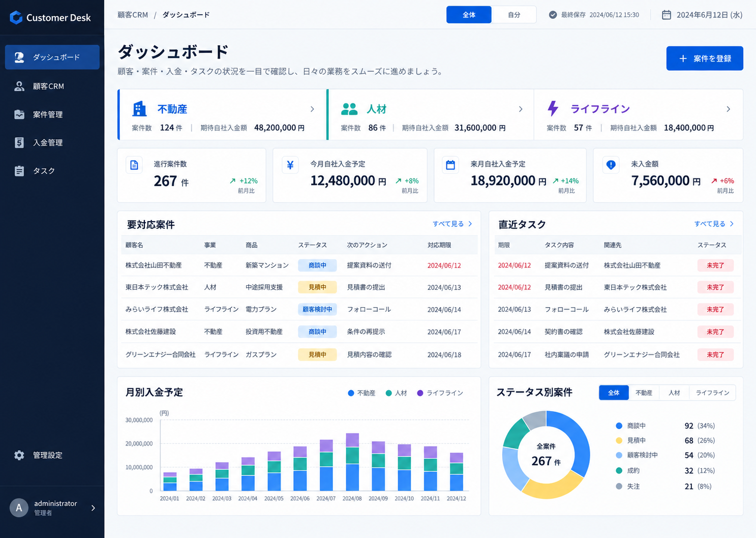Select the 全体 tab in ステータス別案件
This screenshot has width=756, height=538.
pos(614,393)
